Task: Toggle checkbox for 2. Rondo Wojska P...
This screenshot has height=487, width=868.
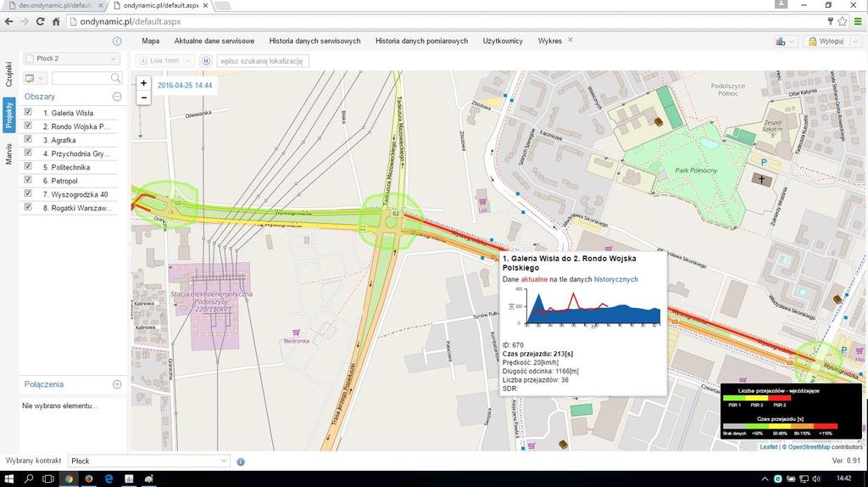Action: click(x=28, y=126)
